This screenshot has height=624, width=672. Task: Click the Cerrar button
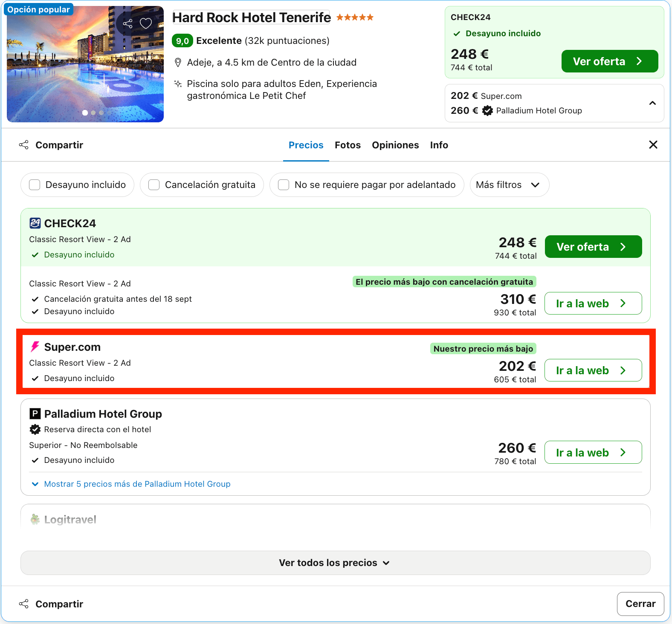pos(640,604)
